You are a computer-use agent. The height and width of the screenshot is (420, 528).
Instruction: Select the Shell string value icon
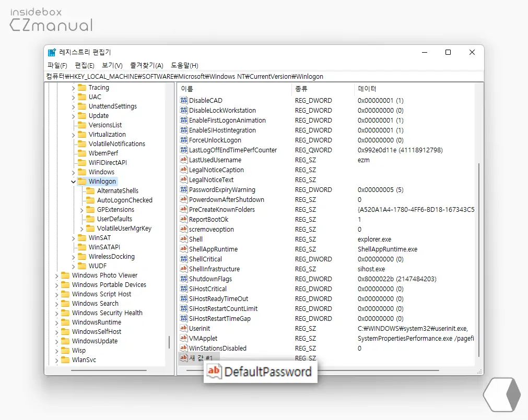coord(183,239)
